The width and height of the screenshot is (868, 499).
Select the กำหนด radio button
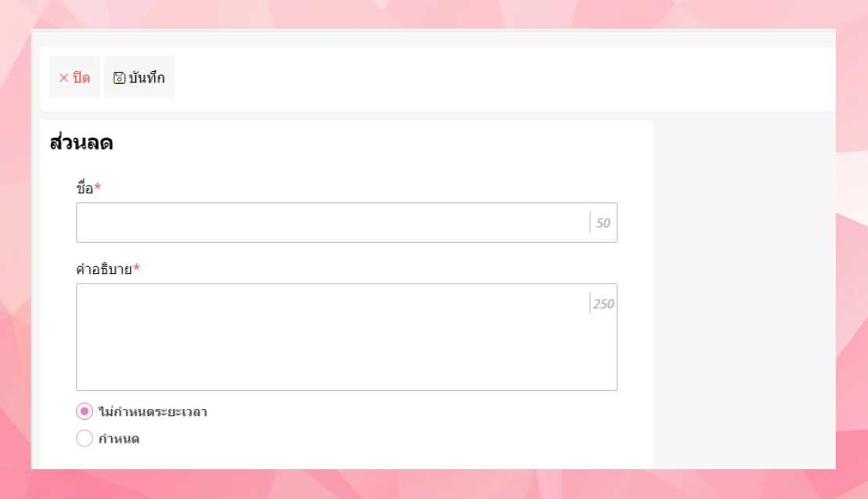point(85,439)
